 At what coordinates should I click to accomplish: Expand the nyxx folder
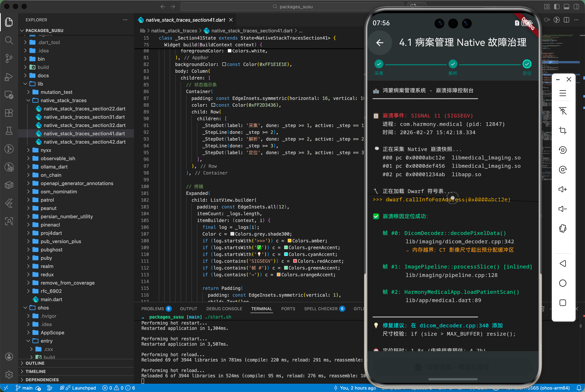[x=46, y=150]
